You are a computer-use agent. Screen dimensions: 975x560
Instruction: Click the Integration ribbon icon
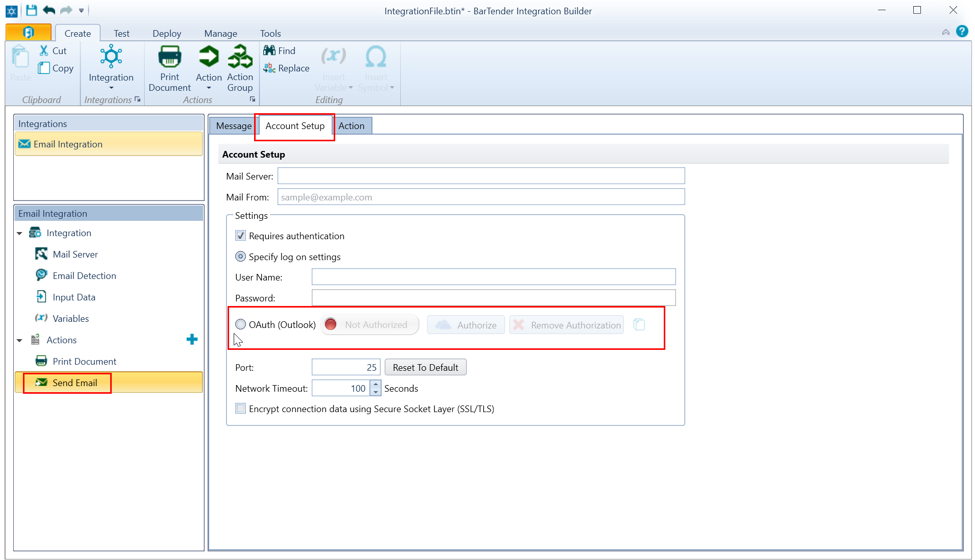pyautogui.click(x=111, y=56)
